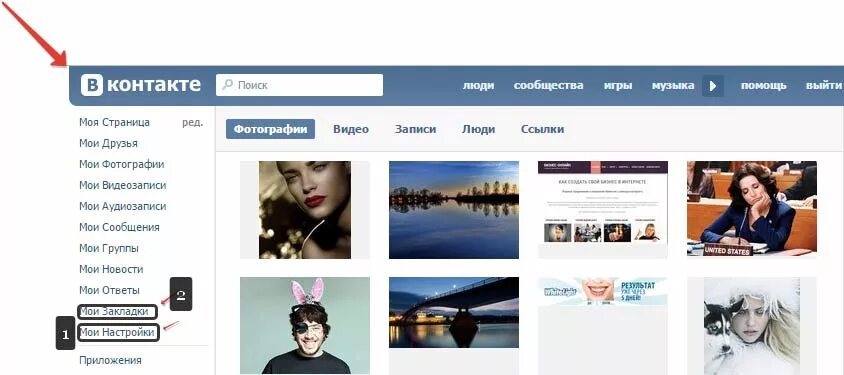This screenshot has height=375, width=844.
Task: Open the man with bunny ears photo
Action: pyautogui.click(x=305, y=326)
